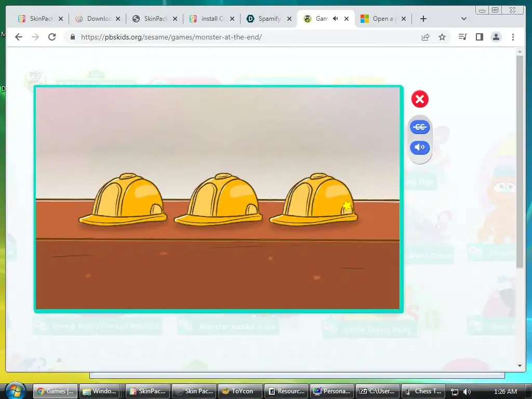Open the profile avatar icon

pos(496,37)
